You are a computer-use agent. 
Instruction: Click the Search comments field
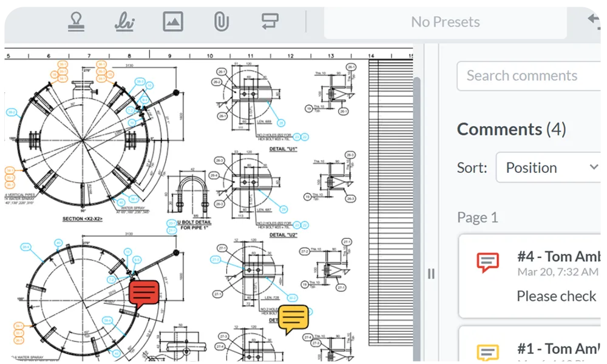coord(528,76)
